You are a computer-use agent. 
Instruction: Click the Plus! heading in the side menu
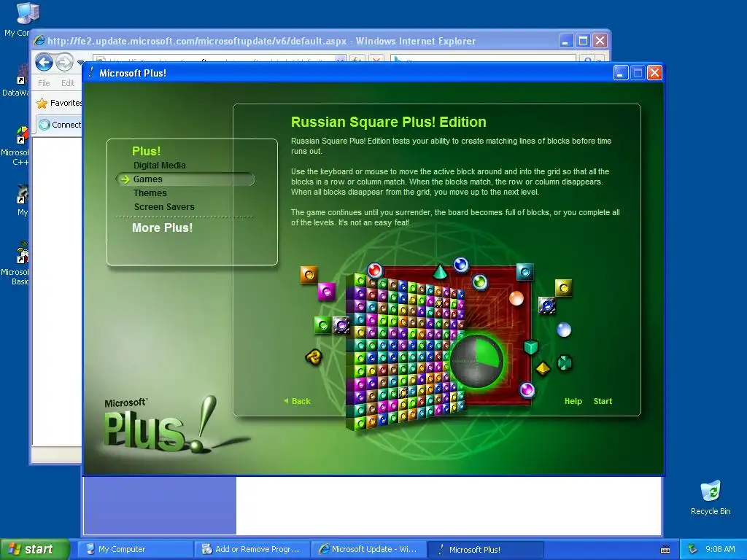[146, 151]
